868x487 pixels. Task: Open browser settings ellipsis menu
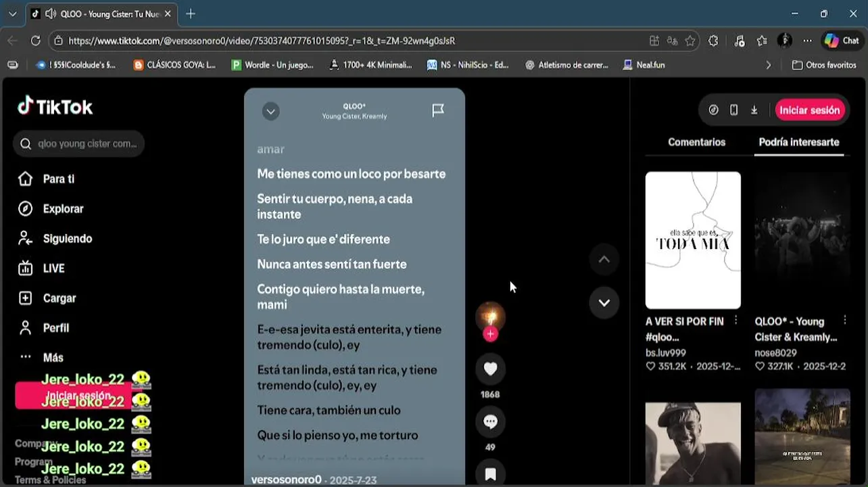[808, 41]
